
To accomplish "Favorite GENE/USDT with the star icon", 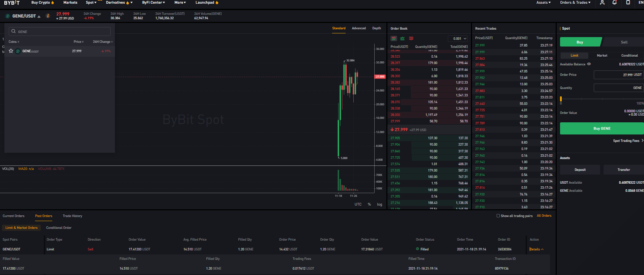I will click(11, 51).
